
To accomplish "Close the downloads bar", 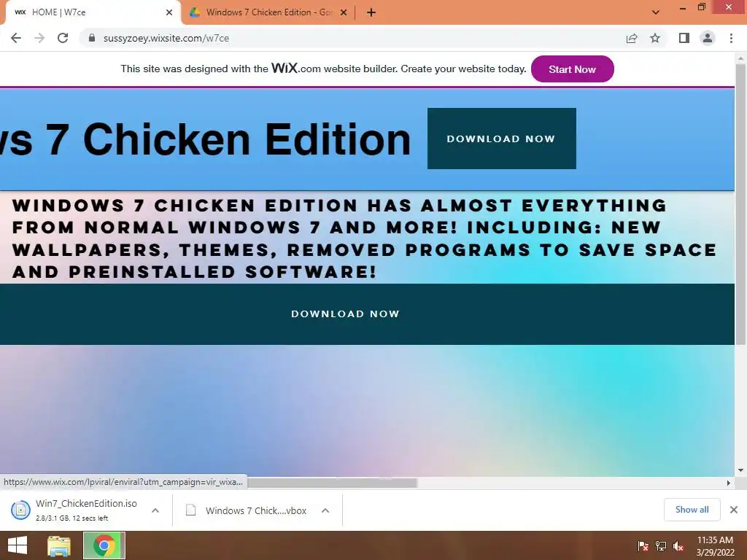I will [734, 510].
